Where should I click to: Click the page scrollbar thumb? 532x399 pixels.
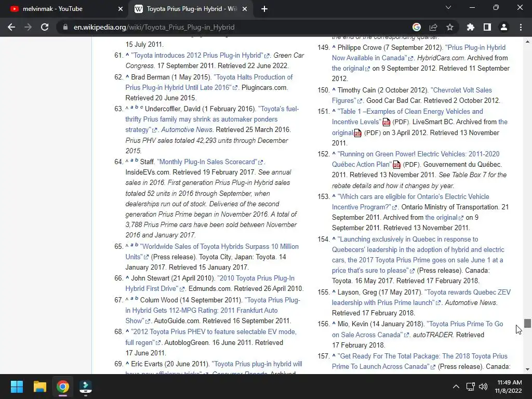(527, 323)
